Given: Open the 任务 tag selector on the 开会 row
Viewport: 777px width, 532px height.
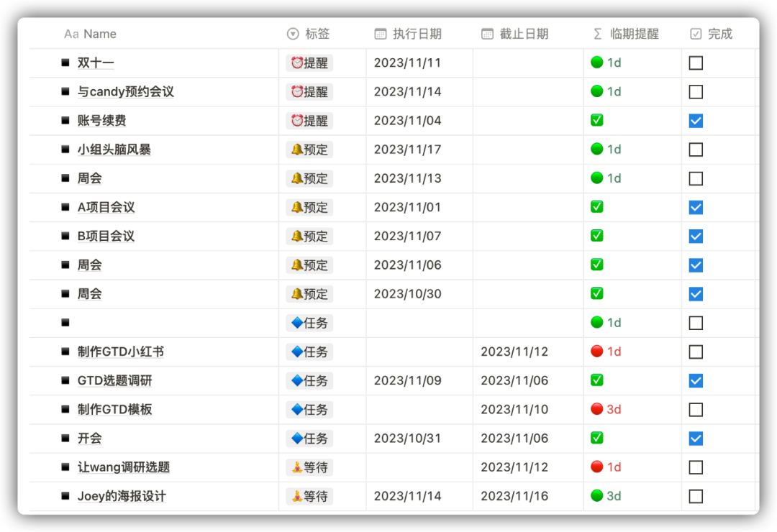Looking at the screenshot, I should point(309,438).
